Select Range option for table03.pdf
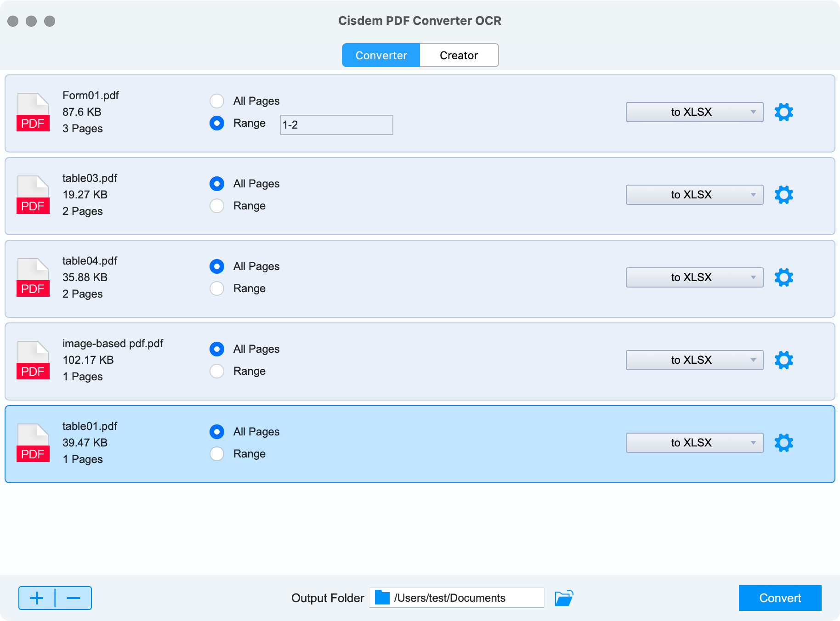Viewport: 840px width, 621px height. [217, 206]
